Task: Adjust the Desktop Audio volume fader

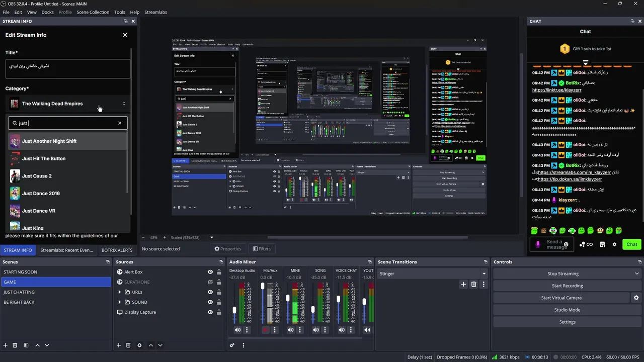Action: click(x=234, y=310)
